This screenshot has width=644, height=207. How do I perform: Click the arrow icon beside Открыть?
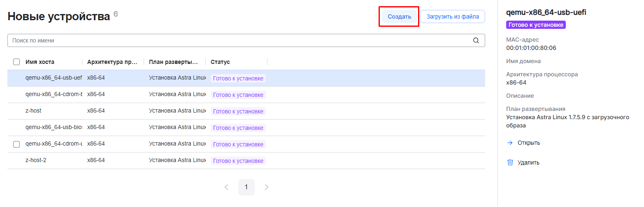(x=510, y=143)
